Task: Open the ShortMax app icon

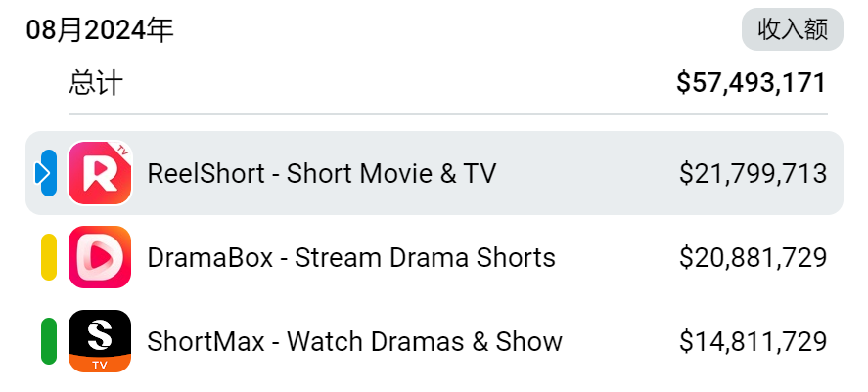Action: [100, 341]
